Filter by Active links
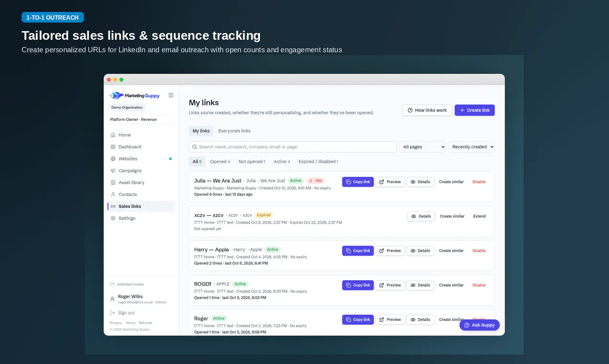This screenshot has height=364, width=609. (x=282, y=162)
